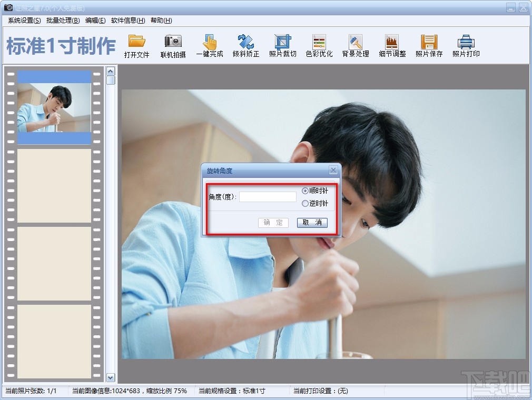Start 联机拍摄 camera capture

tap(173, 46)
